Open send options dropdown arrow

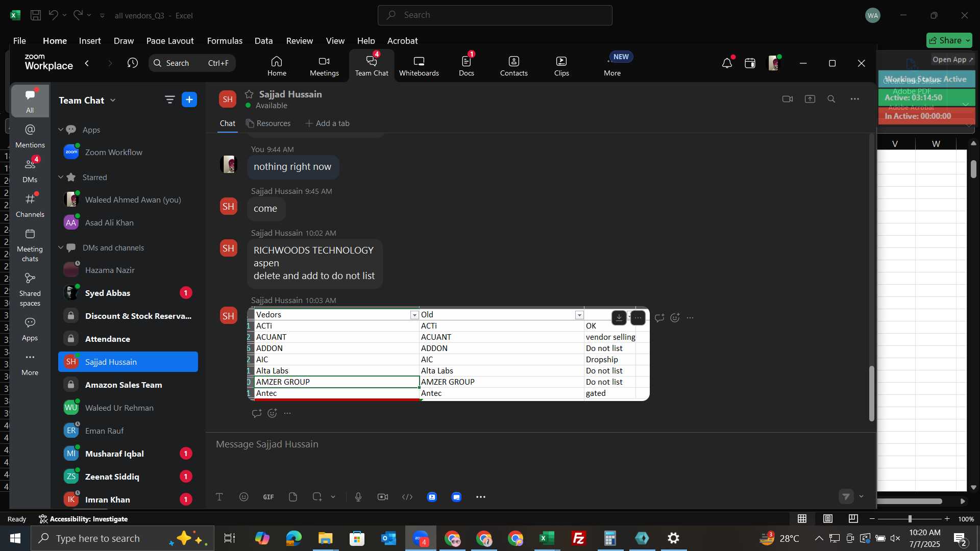(862, 496)
